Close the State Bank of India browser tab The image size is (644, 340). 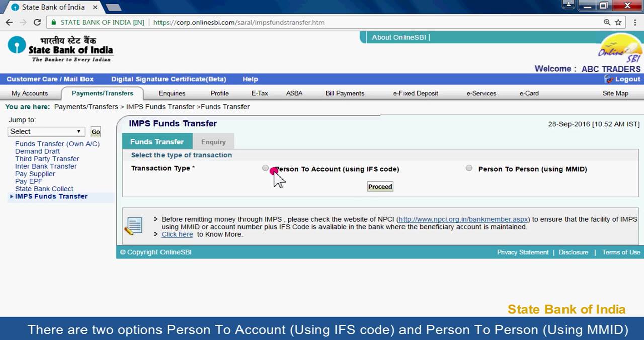(x=95, y=7)
